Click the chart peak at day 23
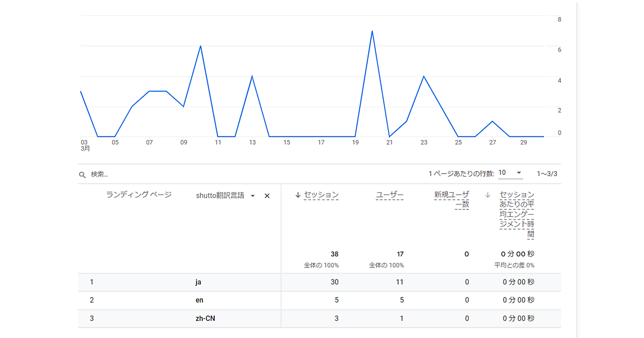The image size is (644, 338). [423, 76]
